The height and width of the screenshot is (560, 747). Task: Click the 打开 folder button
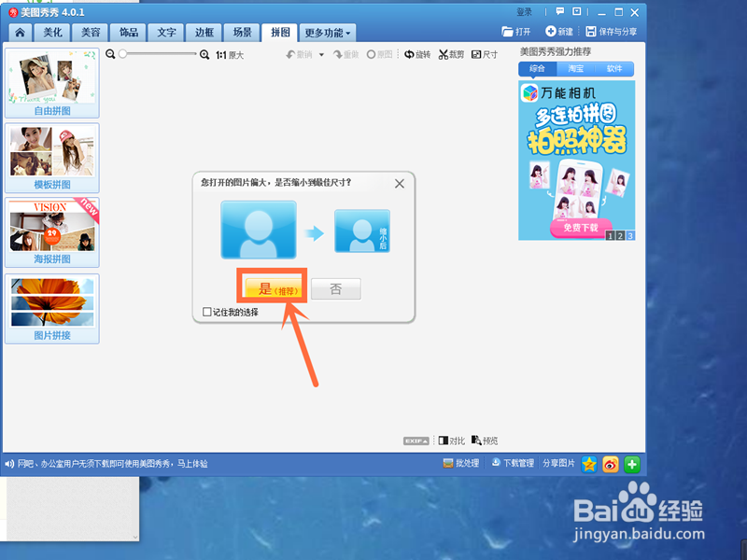coord(516,32)
